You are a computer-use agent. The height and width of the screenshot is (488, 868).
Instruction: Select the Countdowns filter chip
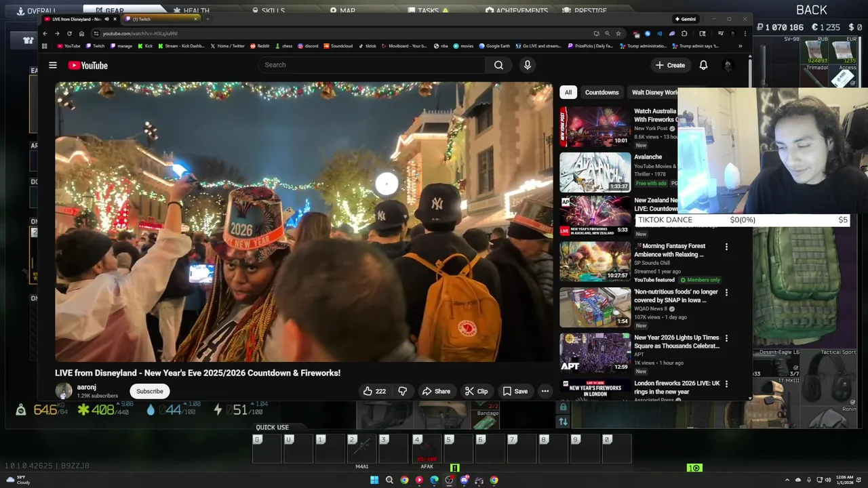click(602, 92)
